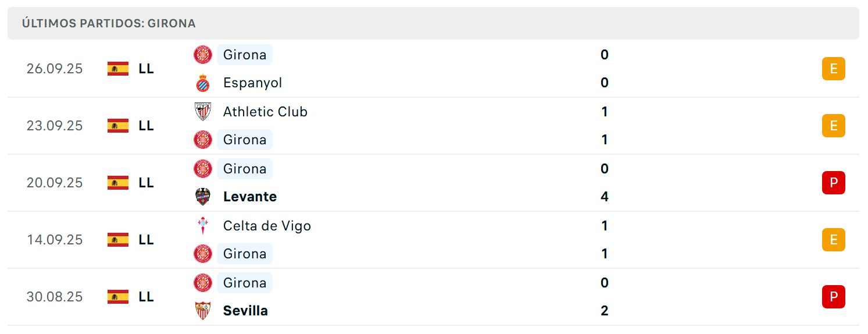Click the Athletic Club crest icon

(203, 112)
